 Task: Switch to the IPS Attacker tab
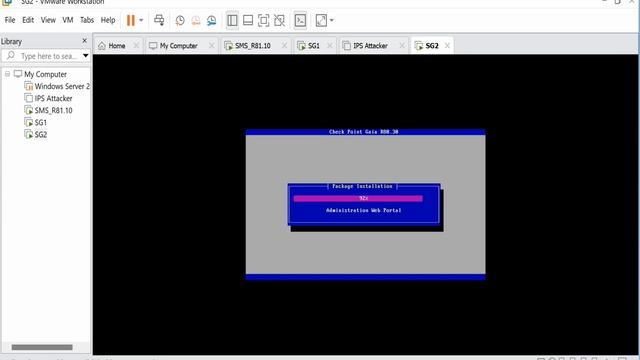click(x=365, y=46)
